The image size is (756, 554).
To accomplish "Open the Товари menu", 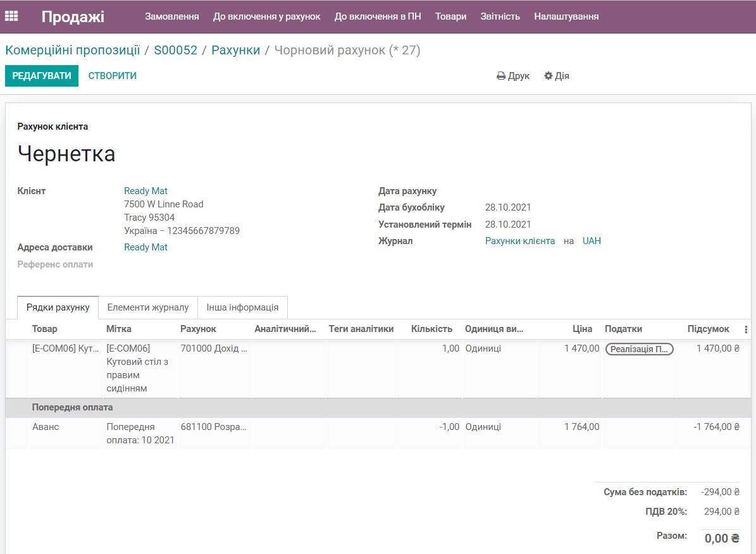I will 450,16.
